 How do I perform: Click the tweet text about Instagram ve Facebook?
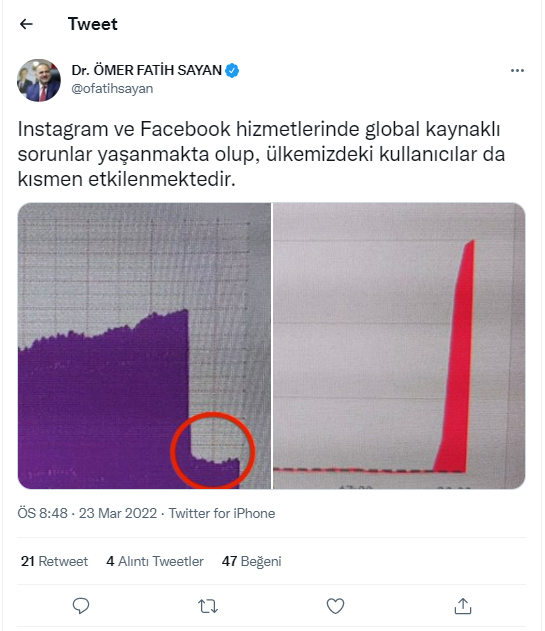[x=261, y=154]
